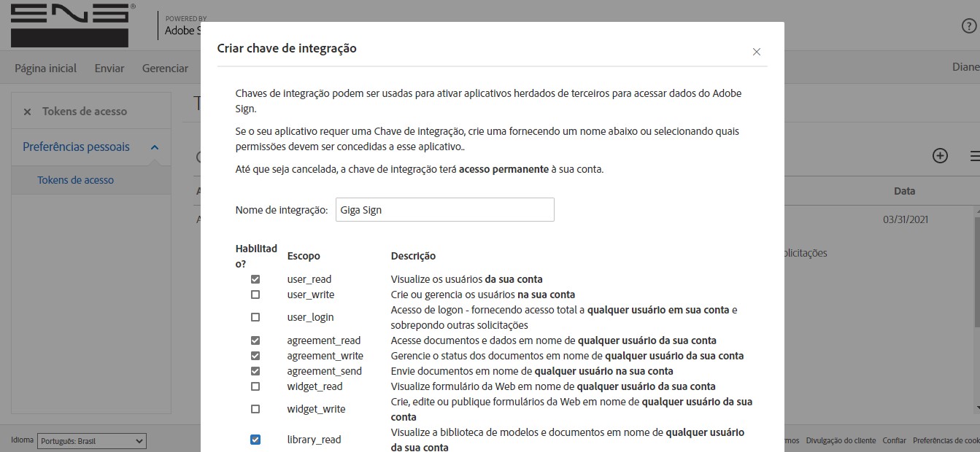Click the library_read scope label

(x=315, y=440)
